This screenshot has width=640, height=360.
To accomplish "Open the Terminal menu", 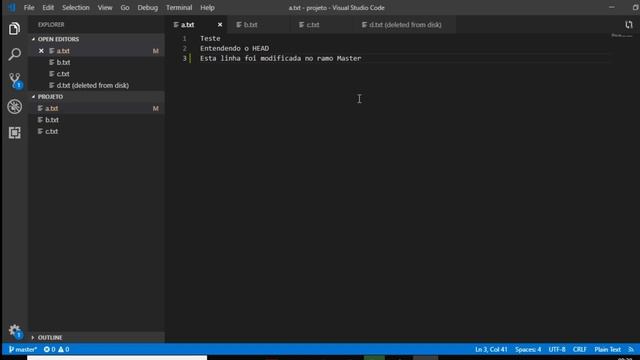I will click(179, 8).
